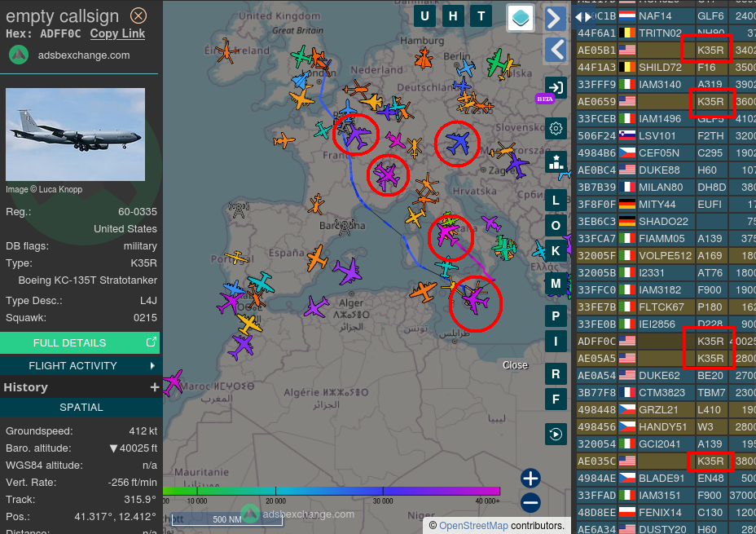The width and height of the screenshot is (756, 534).
Task: Select the CEF05N C295 table row
Action: [666, 153]
